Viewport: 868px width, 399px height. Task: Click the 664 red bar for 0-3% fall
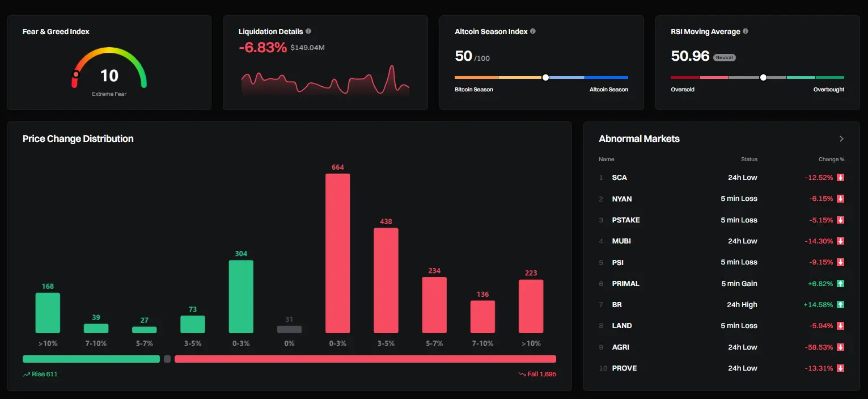point(338,253)
